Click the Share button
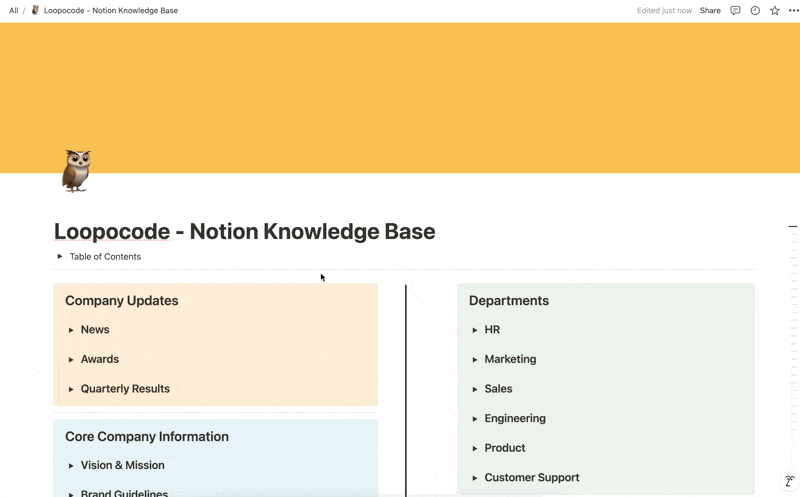Image resolution: width=800 pixels, height=497 pixels. [710, 10]
